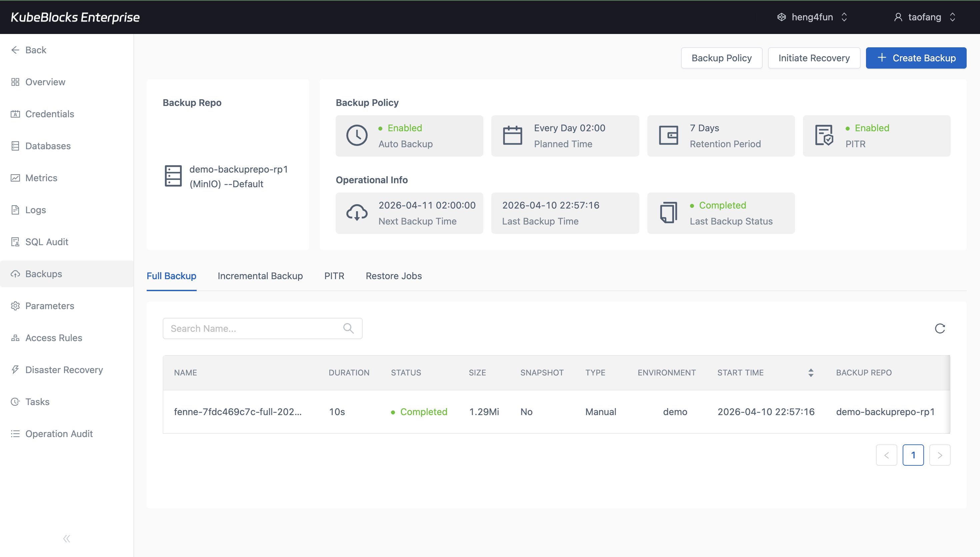
Task: Open Access Rules
Action: pyautogui.click(x=54, y=338)
